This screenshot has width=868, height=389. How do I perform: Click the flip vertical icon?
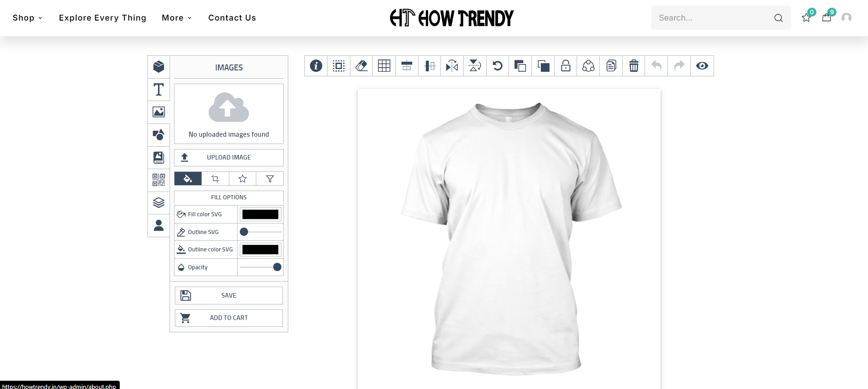pos(475,66)
